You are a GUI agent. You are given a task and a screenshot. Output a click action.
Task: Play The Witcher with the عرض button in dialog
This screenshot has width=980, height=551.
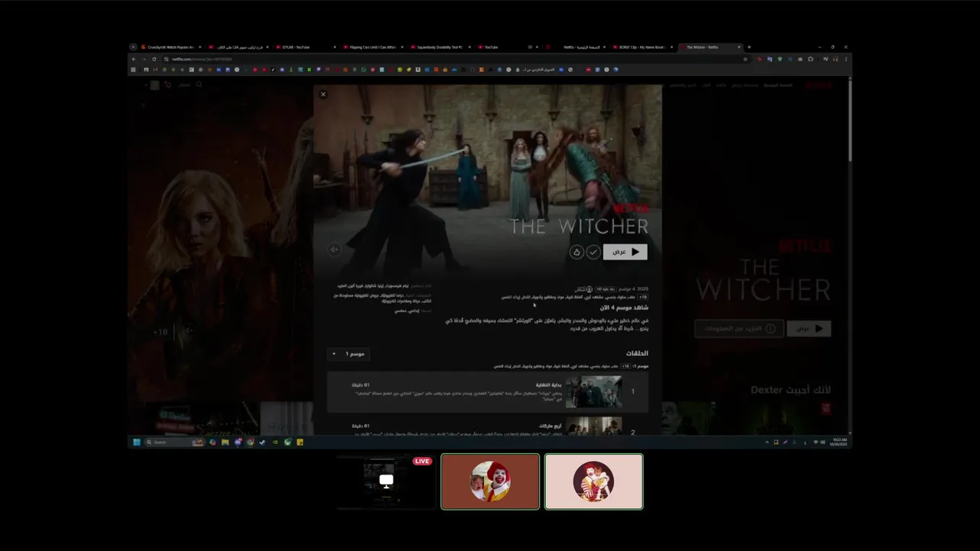(625, 252)
